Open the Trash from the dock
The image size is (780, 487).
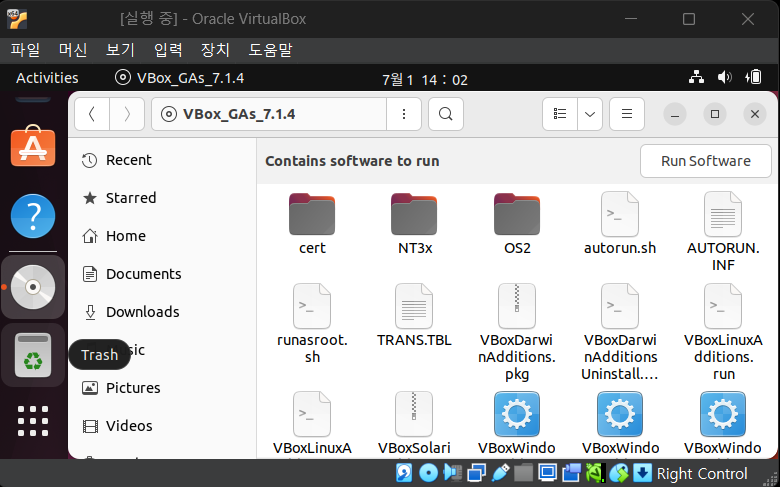[x=33, y=355]
